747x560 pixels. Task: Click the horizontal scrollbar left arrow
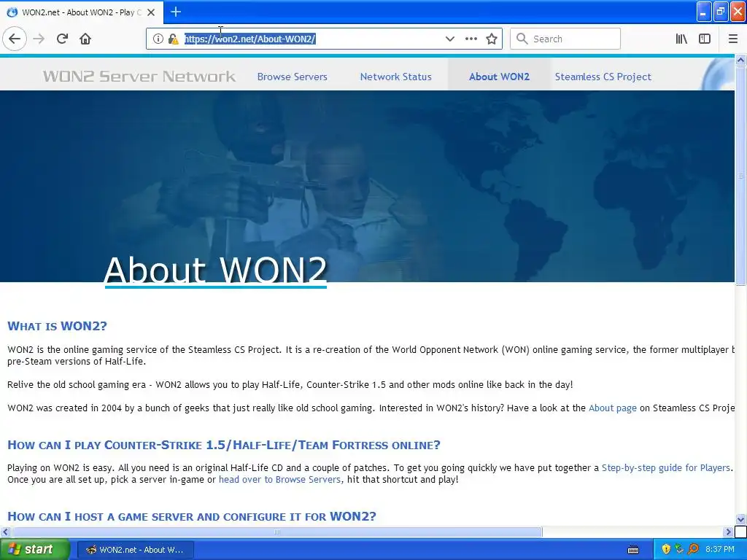[x=5, y=532]
